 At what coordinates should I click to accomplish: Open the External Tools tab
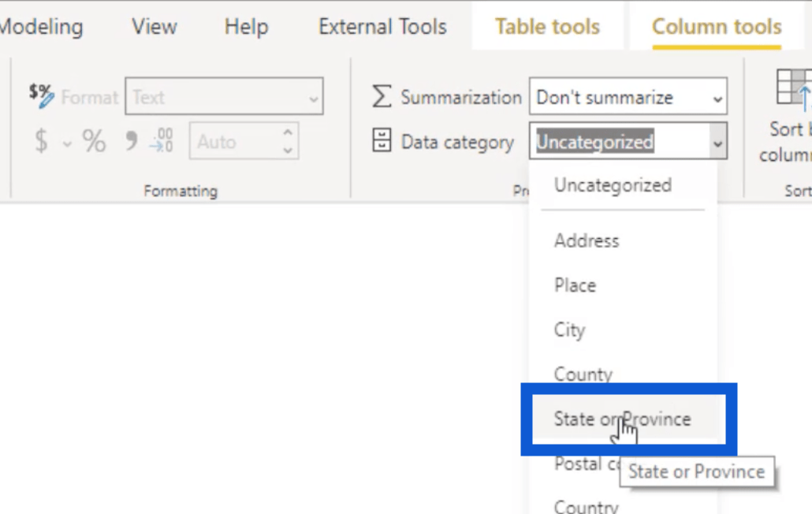(x=382, y=27)
